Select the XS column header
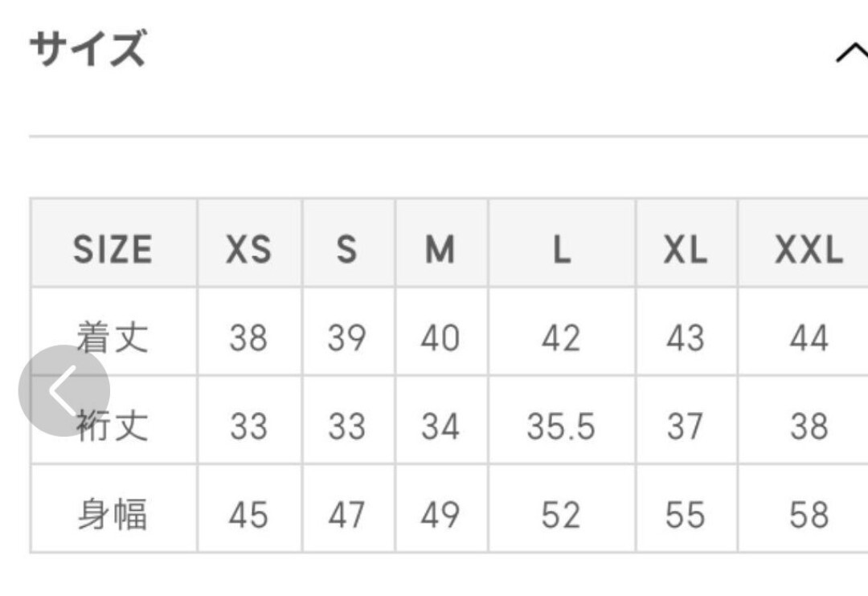 pos(249,249)
